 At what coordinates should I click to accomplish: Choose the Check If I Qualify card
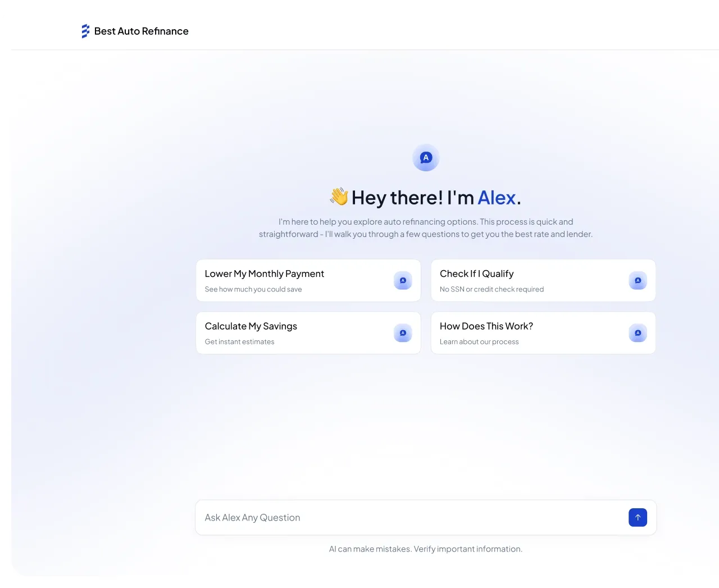click(x=543, y=280)
